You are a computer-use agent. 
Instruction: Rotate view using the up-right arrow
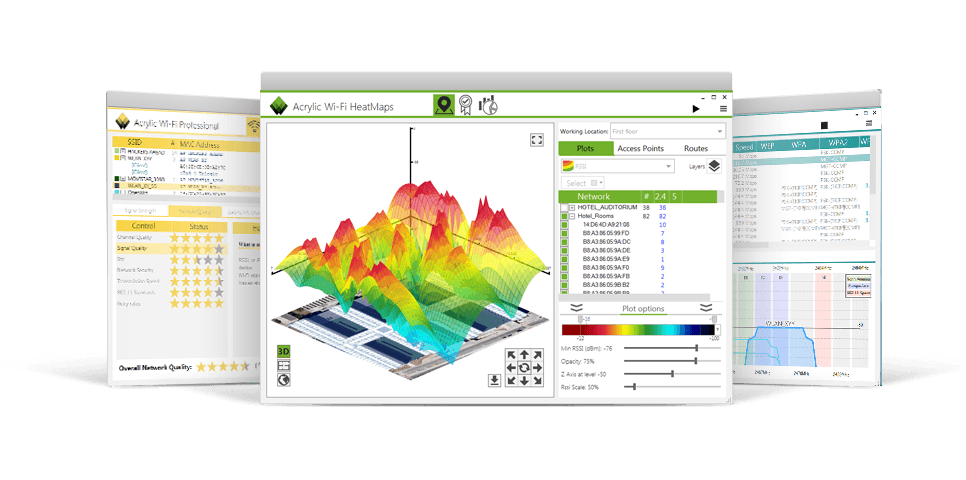point(537,355)
